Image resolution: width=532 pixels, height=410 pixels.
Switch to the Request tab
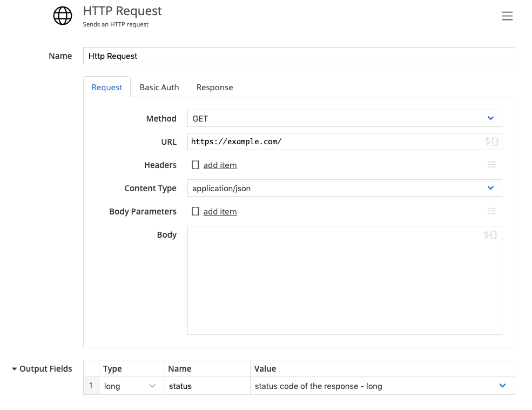click(x=107, y=87)
